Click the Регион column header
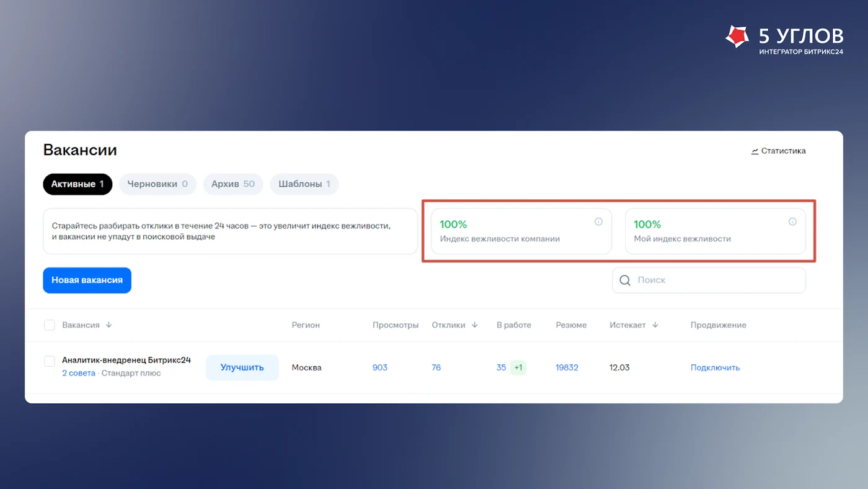The image size is (868, 489). point(306,325)
